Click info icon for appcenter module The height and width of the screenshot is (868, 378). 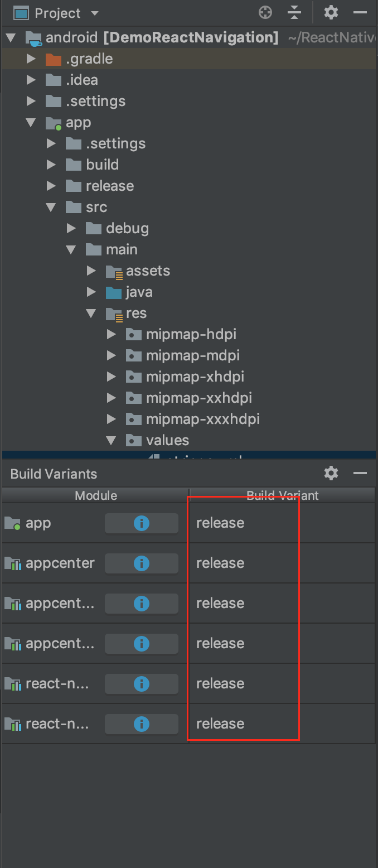[x=142, y=563]
